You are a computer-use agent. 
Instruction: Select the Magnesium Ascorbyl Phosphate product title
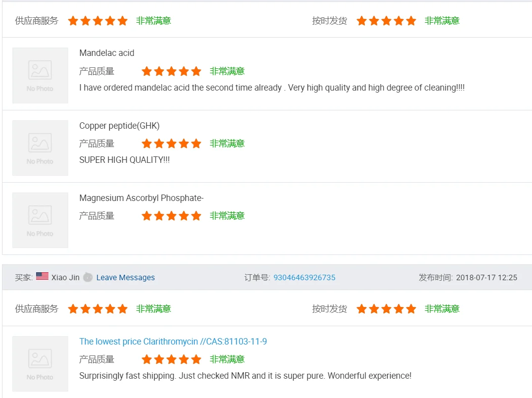point(141,198)
